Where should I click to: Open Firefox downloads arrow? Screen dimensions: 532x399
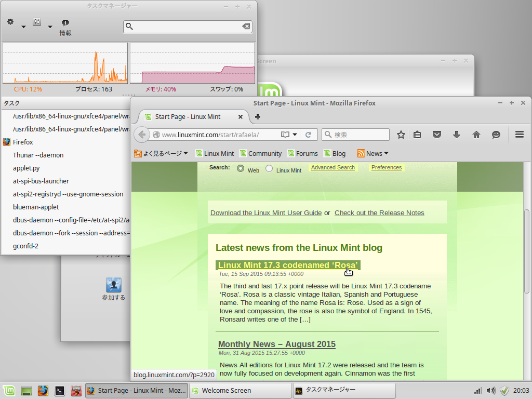(x=457, y=135)
